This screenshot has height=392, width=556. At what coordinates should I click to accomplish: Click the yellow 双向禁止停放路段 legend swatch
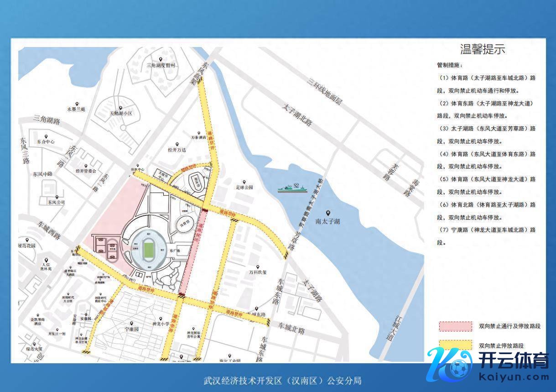pyautogui.click(x=455, y=345)
